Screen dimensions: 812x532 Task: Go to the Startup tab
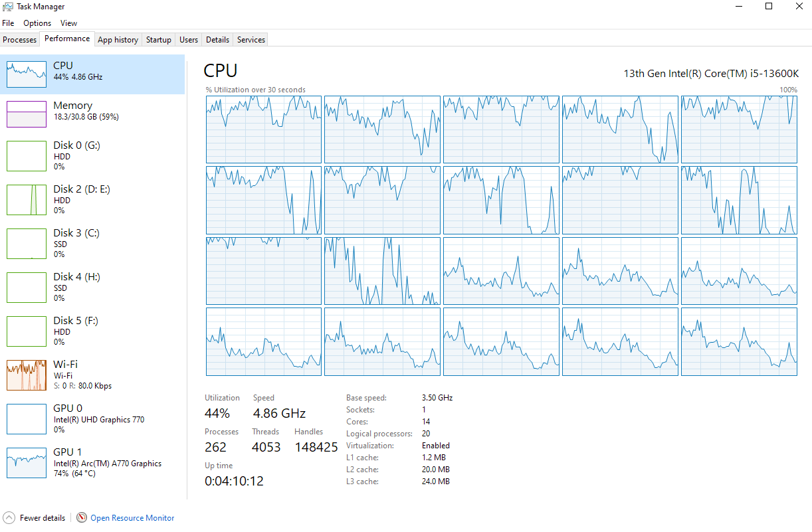coord(159,40)
